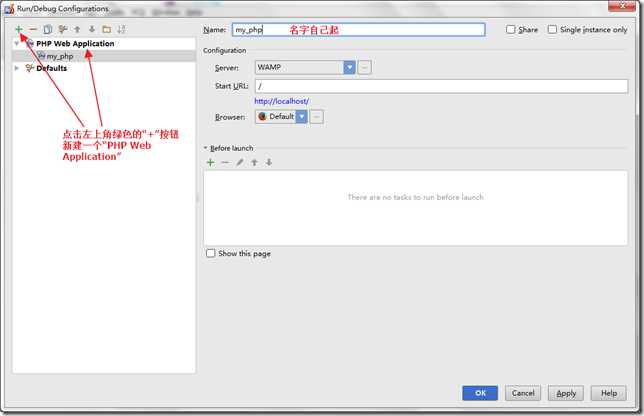644x416 pixels.
Task: Click the Name input field
Action: point(359,30)
